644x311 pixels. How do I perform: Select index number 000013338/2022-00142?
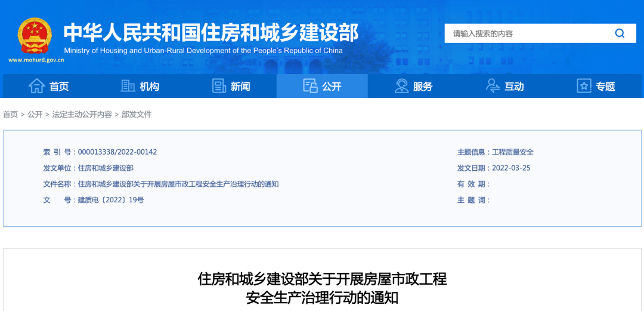tap(117, 152)
